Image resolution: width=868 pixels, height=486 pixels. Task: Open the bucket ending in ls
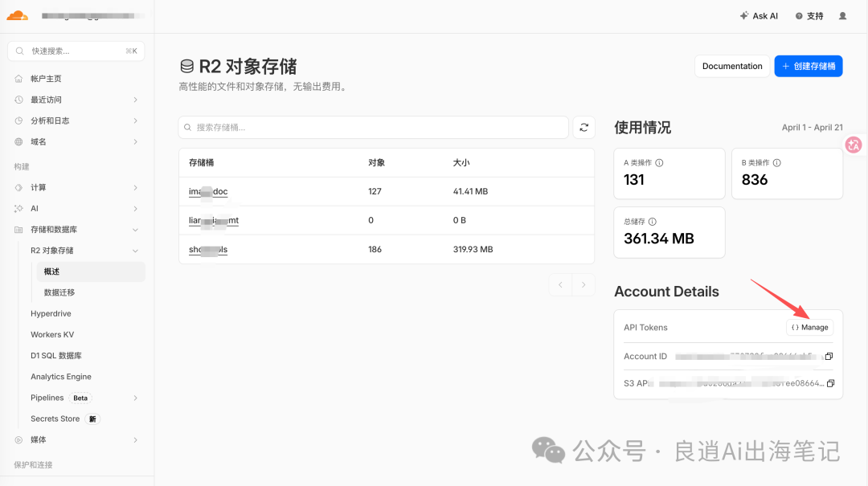point(208,250)
